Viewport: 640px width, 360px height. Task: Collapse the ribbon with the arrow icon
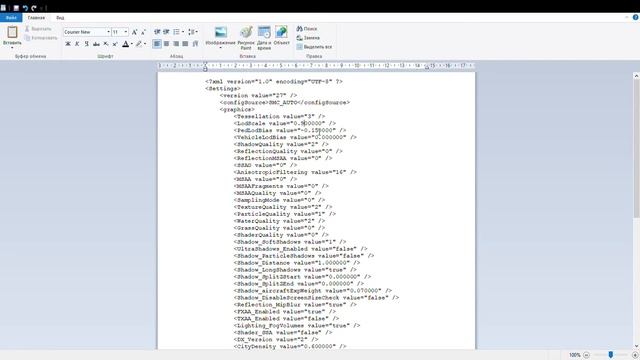point(627,17)
